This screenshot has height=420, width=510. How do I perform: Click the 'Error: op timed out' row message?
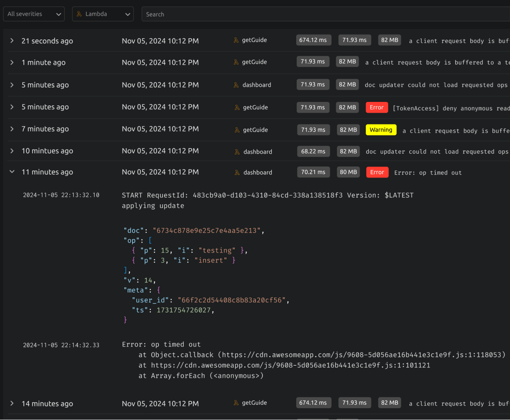pos(428,173)
